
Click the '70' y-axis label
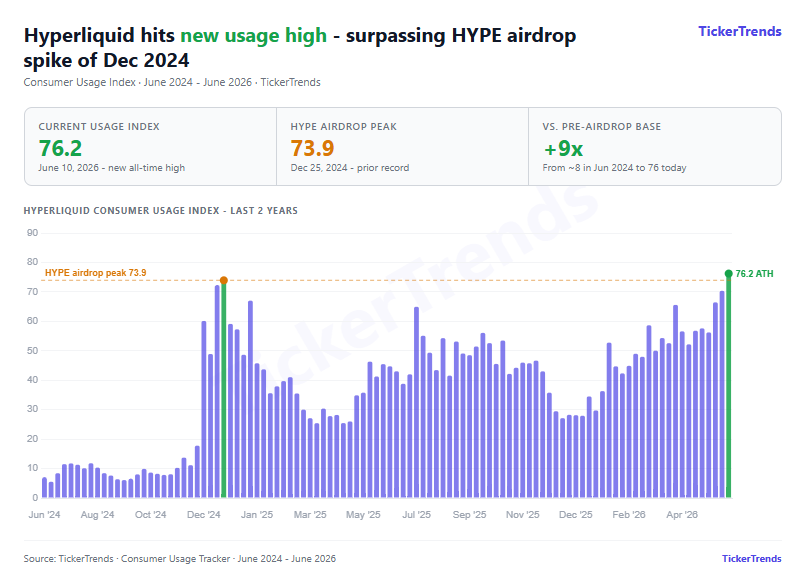click(32, 292)
